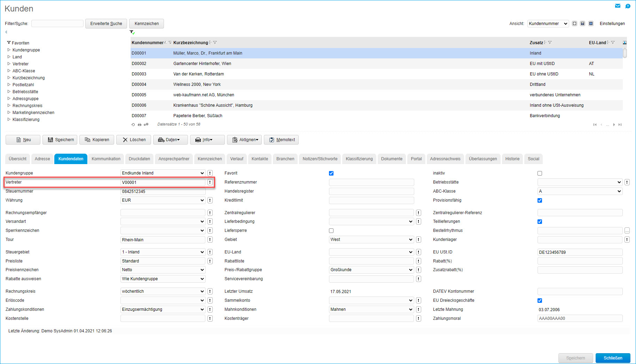Screen dimensions: 636x364
Task: Click the column export icon in table header
Action: pyautogui.click(x=625, y=43)
